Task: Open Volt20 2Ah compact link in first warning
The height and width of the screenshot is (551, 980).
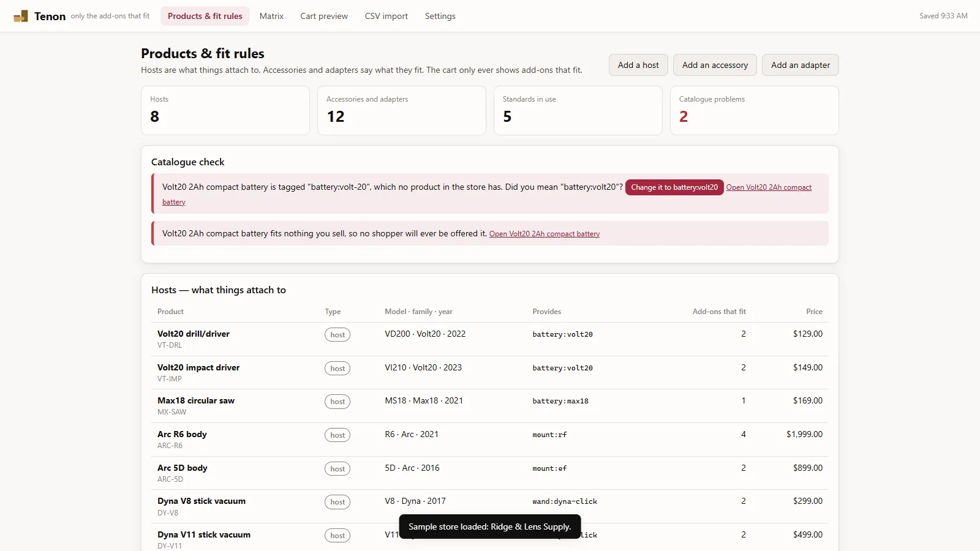Action: [769, 187]
